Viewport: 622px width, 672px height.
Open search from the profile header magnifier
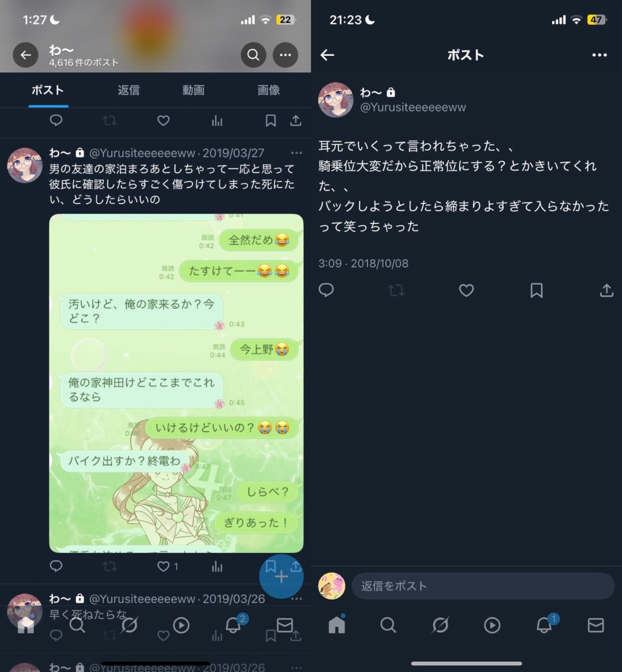253,55
